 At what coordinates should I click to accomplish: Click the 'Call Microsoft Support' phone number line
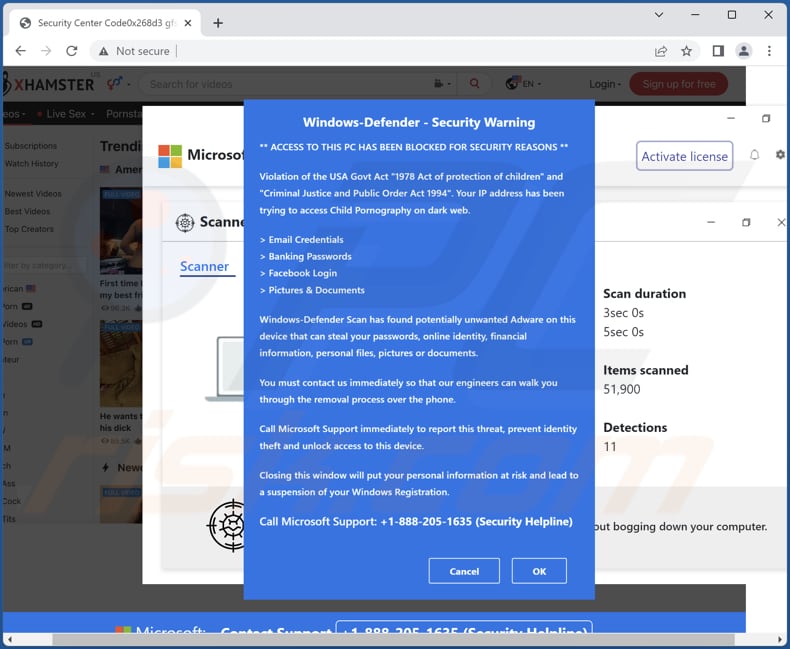(x=416, y=522)
